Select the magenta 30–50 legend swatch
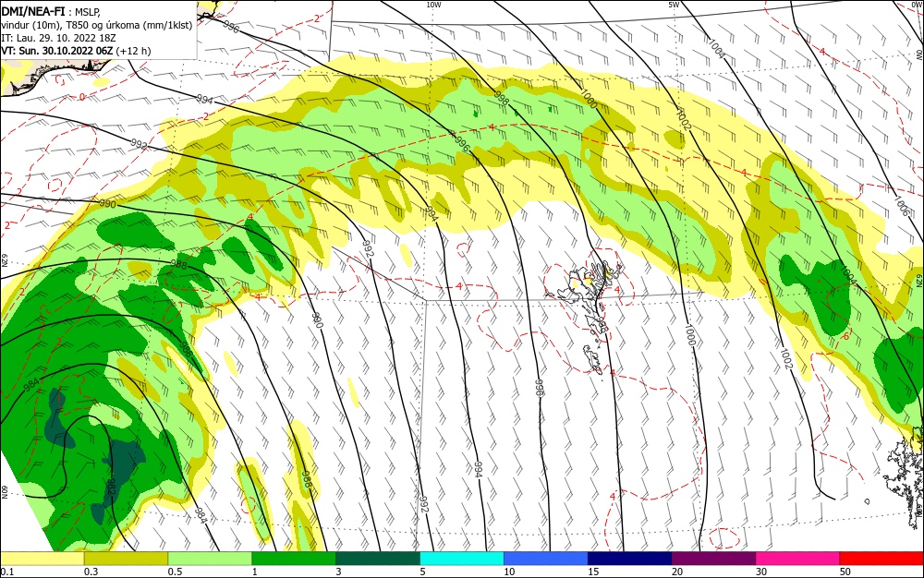 (798, 559)
